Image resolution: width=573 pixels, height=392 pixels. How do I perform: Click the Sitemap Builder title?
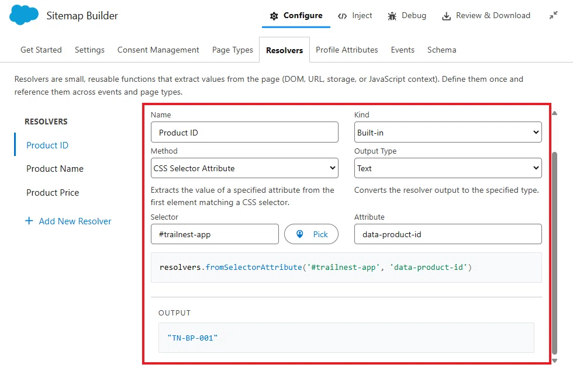click(x=82, y=16)
